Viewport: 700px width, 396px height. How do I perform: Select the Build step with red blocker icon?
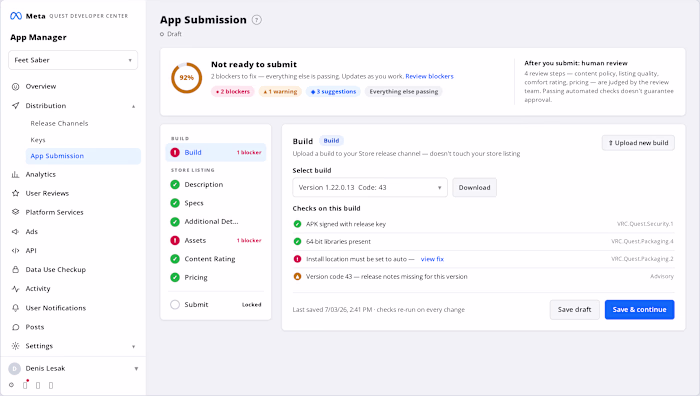[216, 152]
